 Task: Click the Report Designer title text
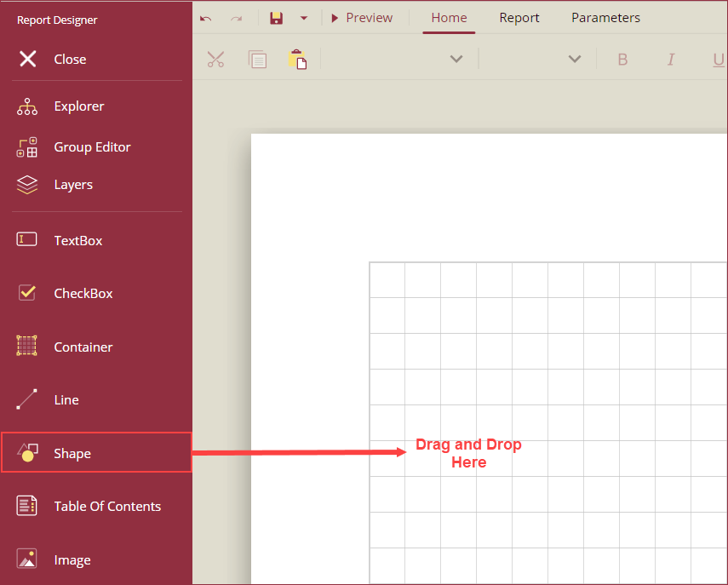click(57, 20)
